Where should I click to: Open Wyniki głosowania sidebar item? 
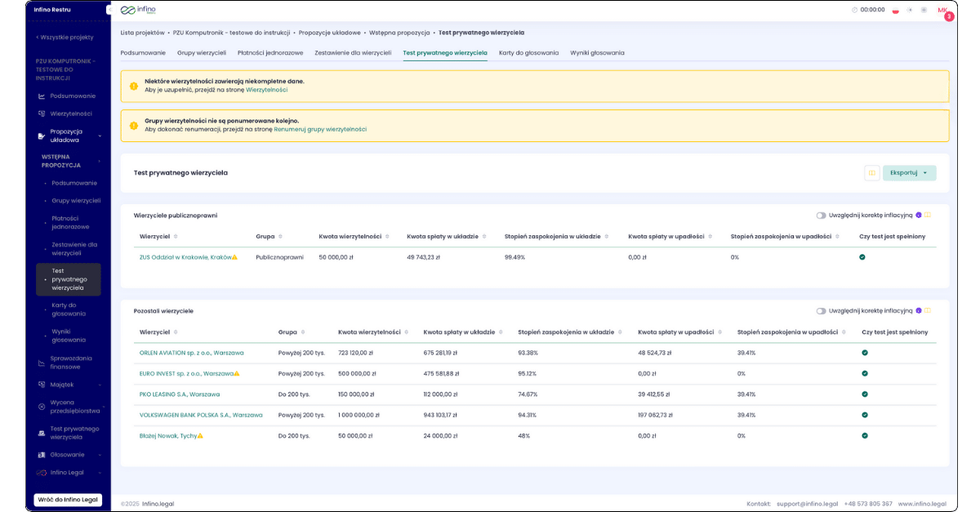point(69,336)
